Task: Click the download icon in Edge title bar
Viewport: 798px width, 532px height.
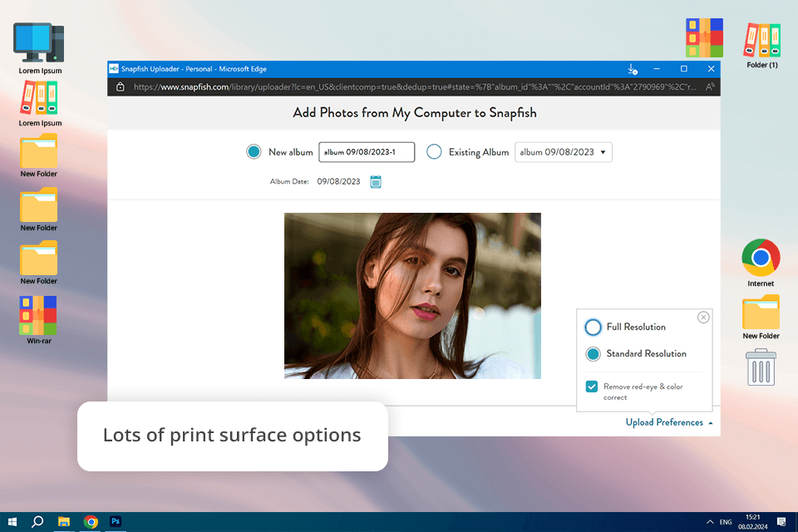Action: [632, 69]
